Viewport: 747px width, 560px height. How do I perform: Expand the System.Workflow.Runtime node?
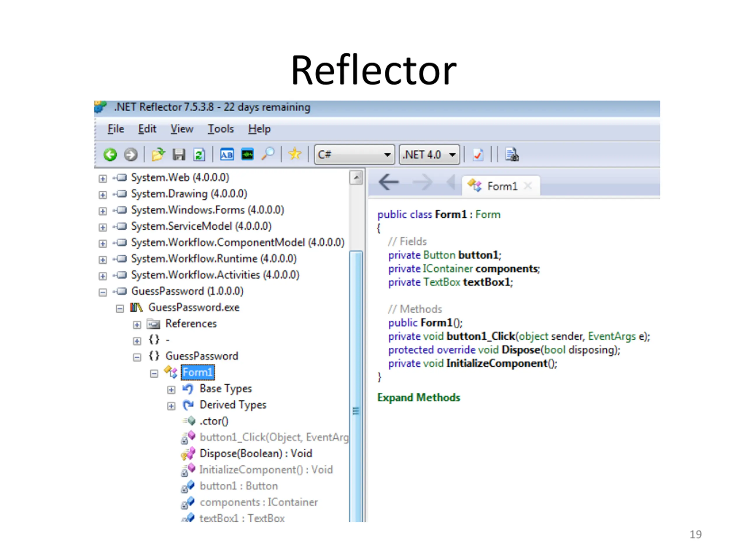click(103, 260)
